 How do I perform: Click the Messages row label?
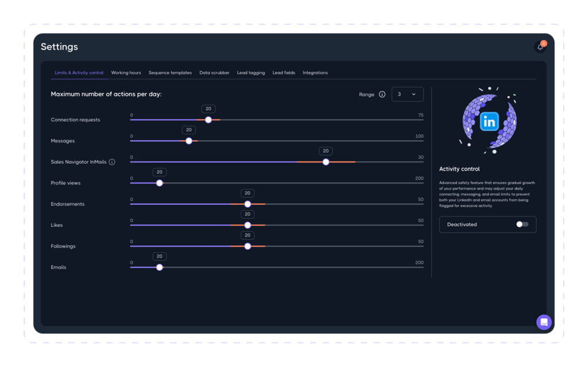[x=63, y=141]
